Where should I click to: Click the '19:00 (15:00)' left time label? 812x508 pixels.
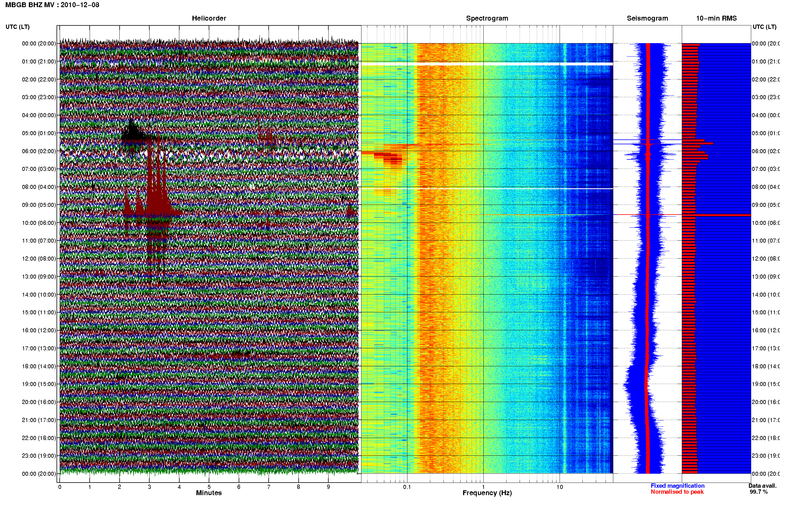point(39,384)
